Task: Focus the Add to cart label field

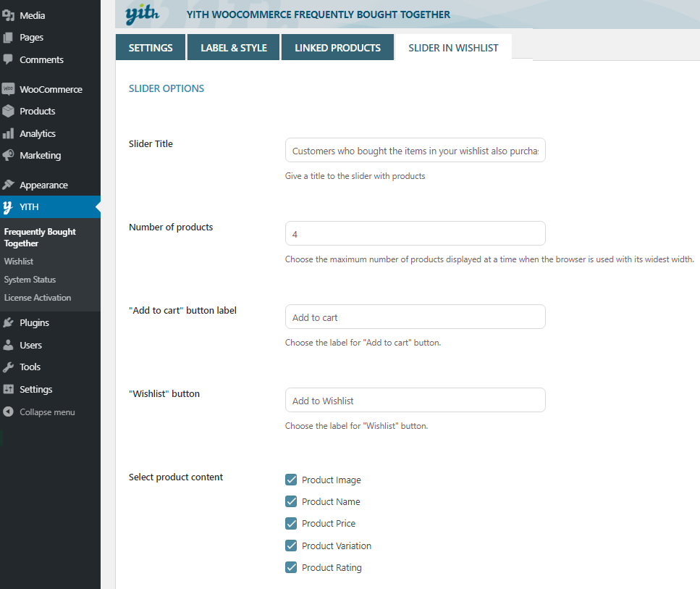Action: 416,317
